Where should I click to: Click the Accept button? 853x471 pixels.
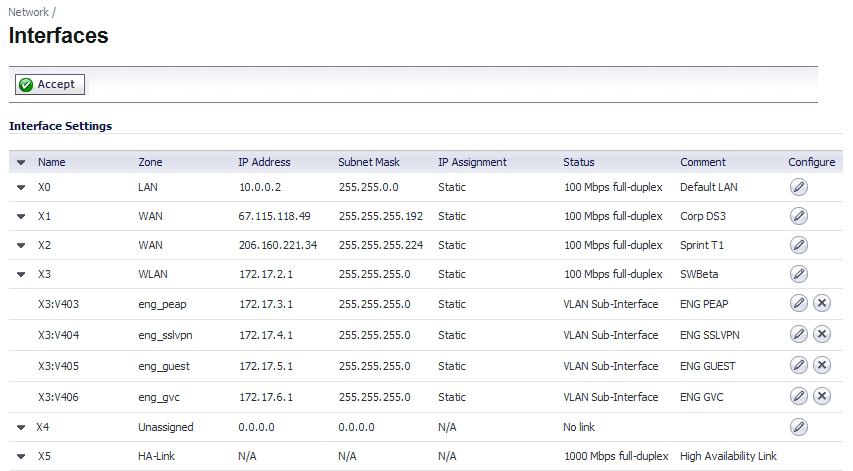click(x=50, y=84)
